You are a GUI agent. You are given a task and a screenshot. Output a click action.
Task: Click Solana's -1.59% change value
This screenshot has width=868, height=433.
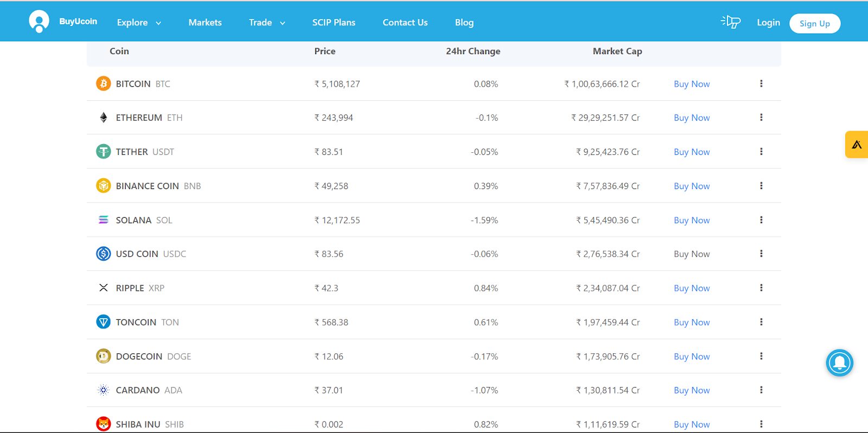click(484, 220)
